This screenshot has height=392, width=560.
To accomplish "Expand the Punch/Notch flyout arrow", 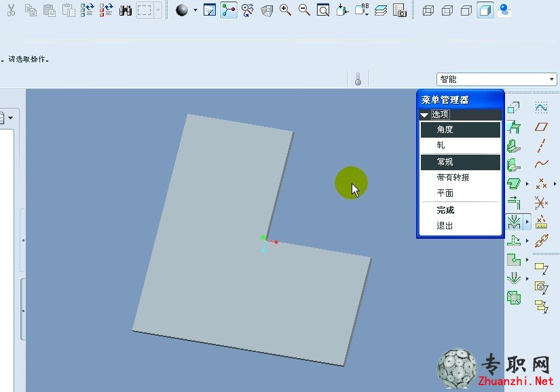I will tap(527, 260).
